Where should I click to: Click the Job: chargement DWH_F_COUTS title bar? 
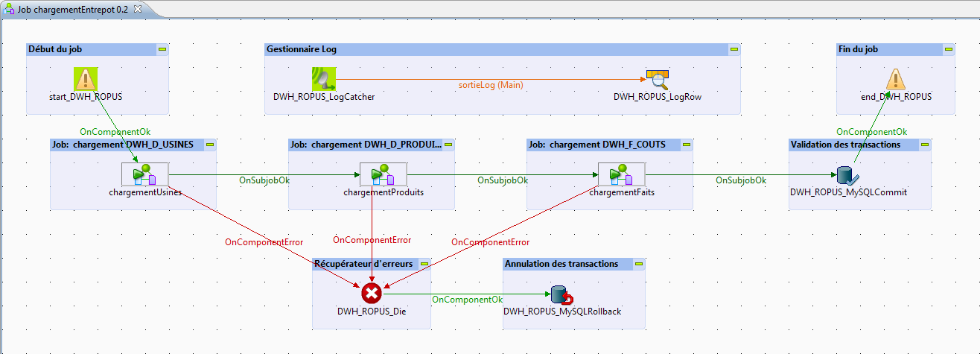point(596,145)
